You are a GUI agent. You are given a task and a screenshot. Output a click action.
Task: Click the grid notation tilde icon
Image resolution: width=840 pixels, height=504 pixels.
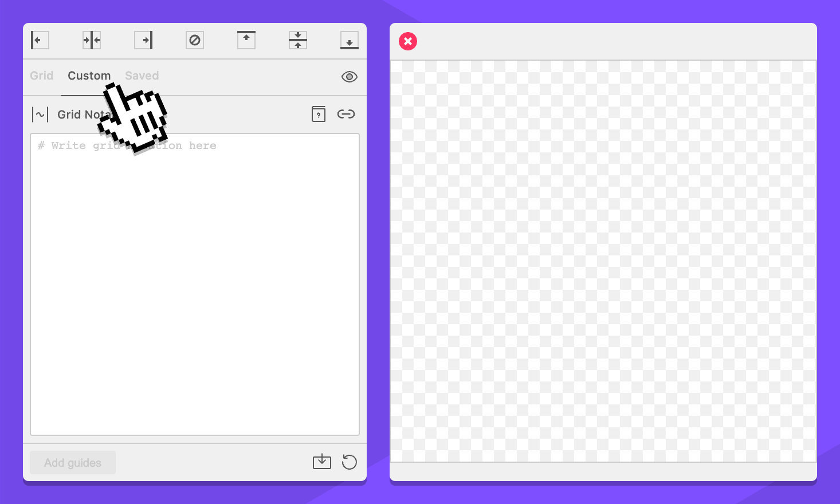click(x=40, y=115)
